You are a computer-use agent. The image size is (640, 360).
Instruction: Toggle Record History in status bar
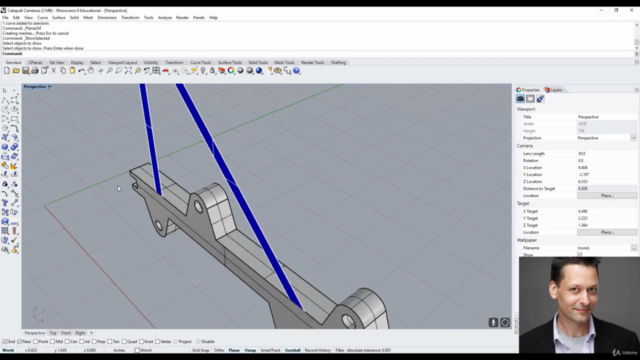318,350
